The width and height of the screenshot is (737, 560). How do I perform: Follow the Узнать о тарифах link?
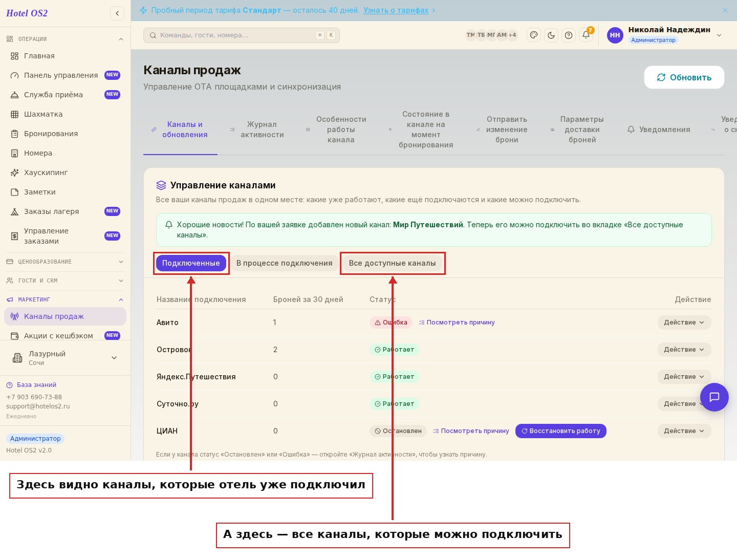click(396, 10)
